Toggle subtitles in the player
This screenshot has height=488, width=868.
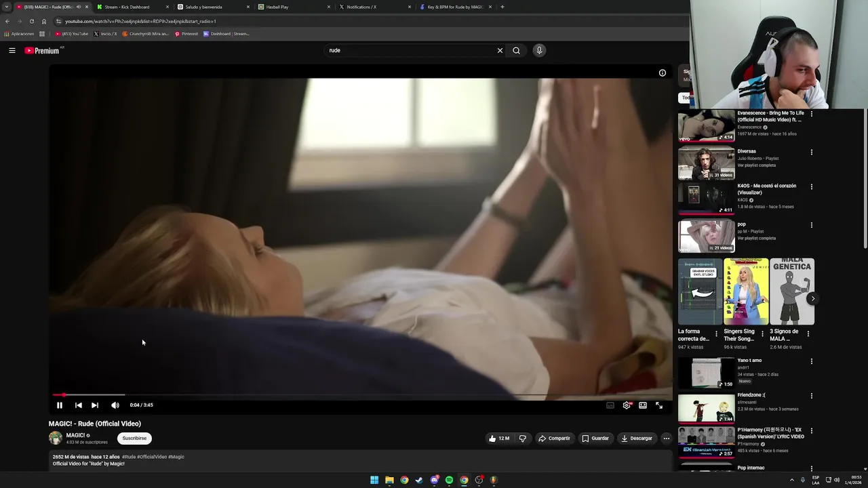pos(610,405)
